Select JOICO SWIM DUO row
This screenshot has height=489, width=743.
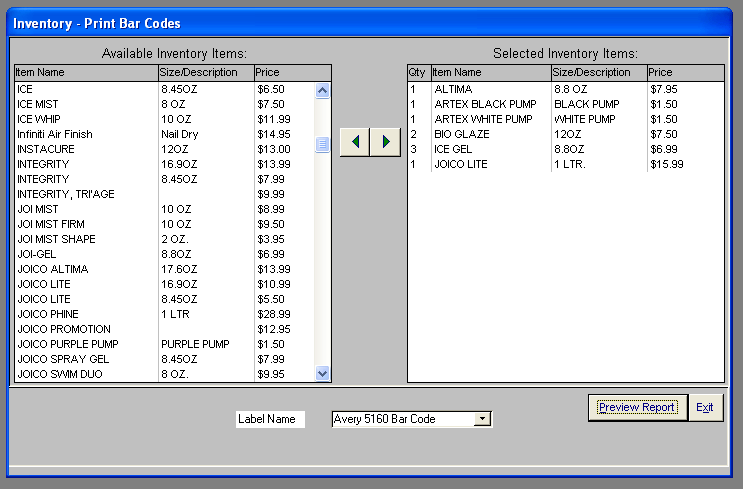pyautogui.click(x=165, y=374)
